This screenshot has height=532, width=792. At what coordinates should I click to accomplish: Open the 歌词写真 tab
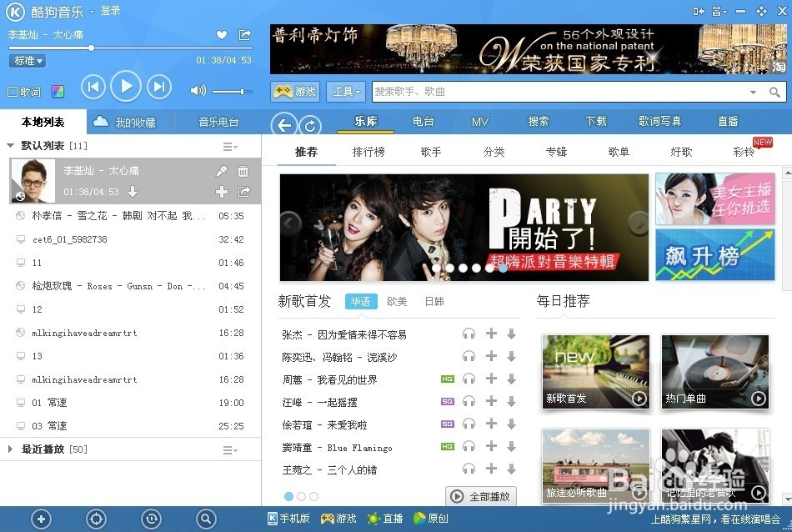[x=659, y=121]
